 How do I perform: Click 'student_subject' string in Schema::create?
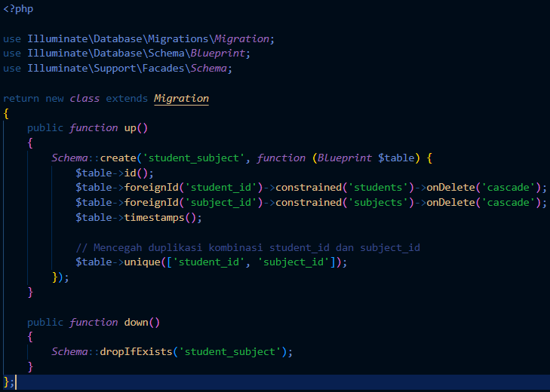tap(193, 158)
